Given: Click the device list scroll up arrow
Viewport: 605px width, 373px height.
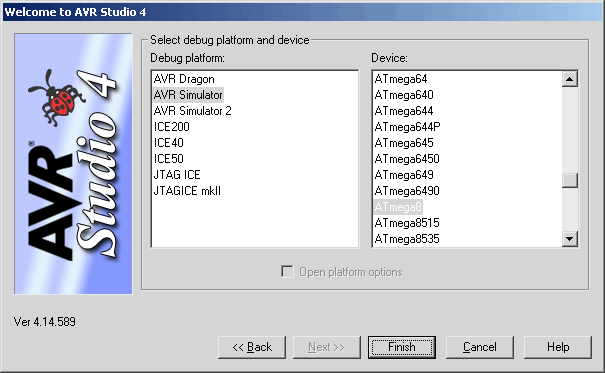Looking at the screenshot, I should coord(570,79).
